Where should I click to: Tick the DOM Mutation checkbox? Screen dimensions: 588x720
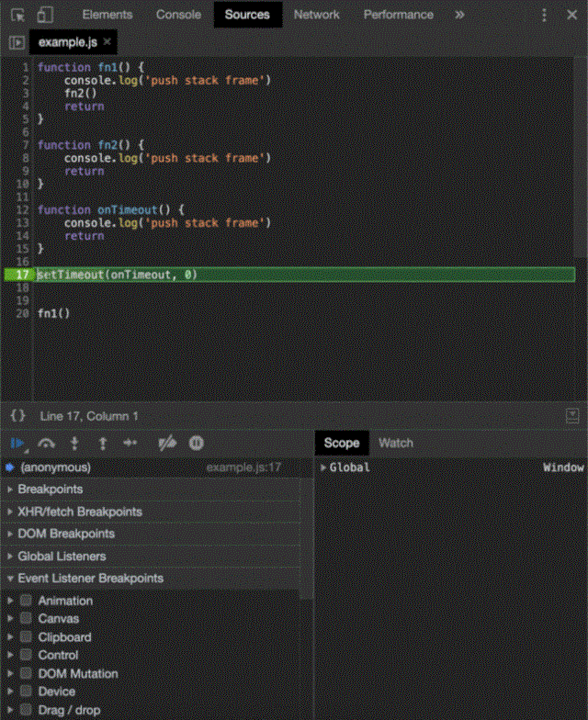[27, 674]
